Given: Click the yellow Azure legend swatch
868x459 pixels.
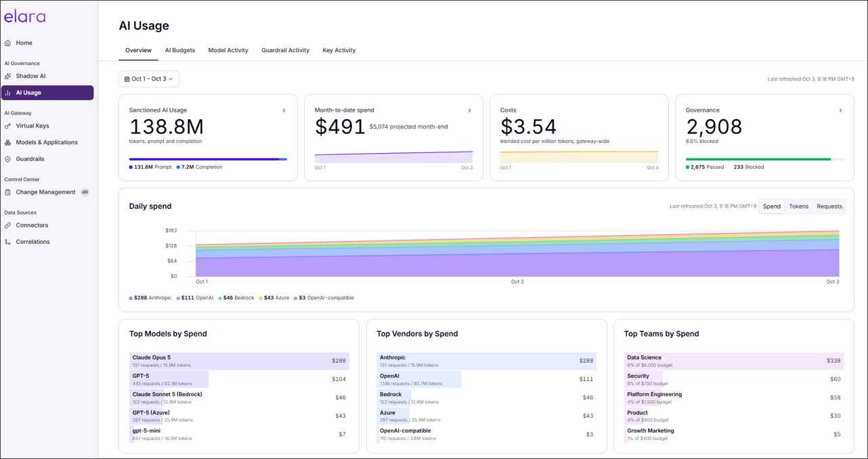Looking at the screenshot, I should (261, 298).
